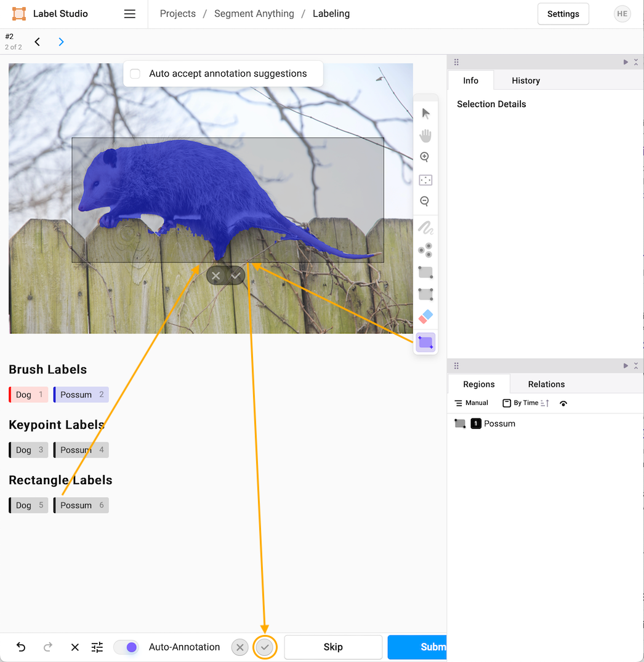Click the undo icon
The height and width of the screenshot is (662, 644).
[21, 647]
